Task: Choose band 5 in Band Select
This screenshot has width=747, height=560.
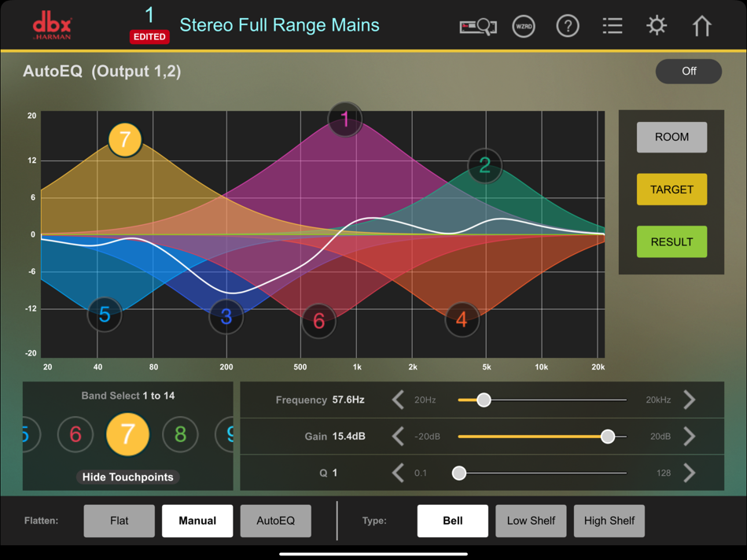Action: tap(31, 434)
